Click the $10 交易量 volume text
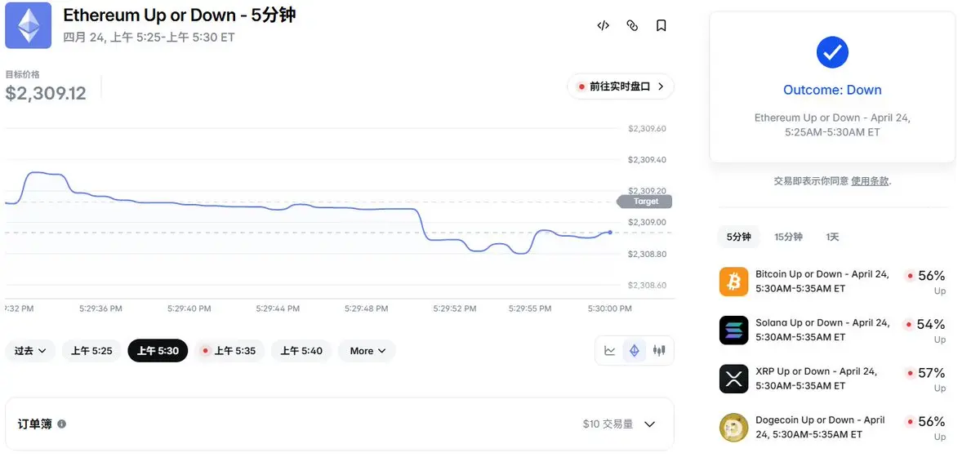The width and height of the screenshot is (980, 466). (608, 424)
